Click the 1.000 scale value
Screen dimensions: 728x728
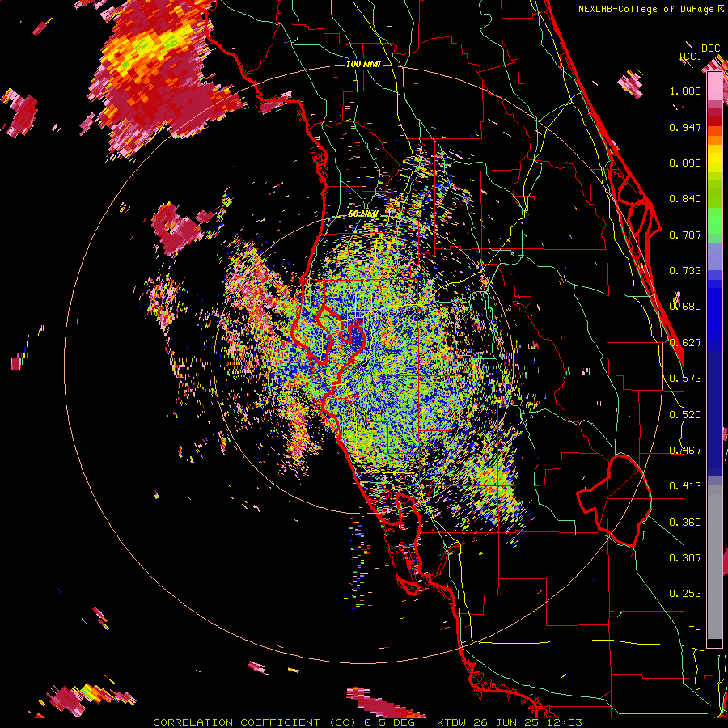[685, 91]
